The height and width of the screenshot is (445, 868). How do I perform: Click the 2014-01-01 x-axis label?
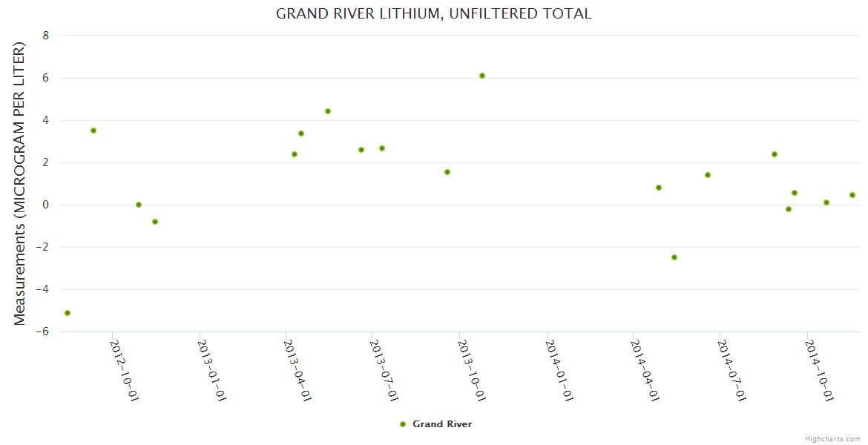pyautogui.click(x=560, y=369)
